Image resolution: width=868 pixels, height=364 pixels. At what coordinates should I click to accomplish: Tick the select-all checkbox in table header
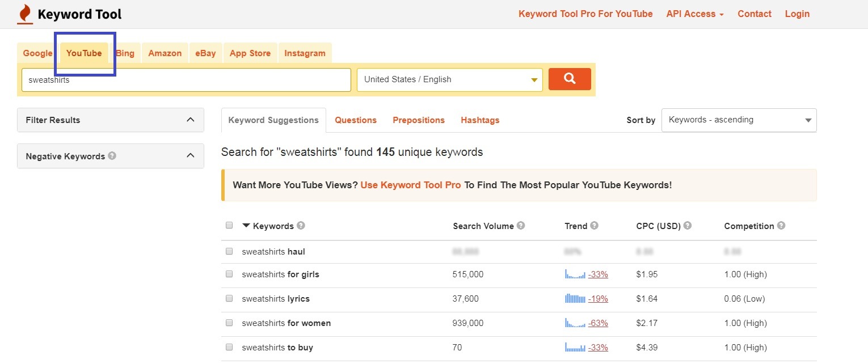229,225
